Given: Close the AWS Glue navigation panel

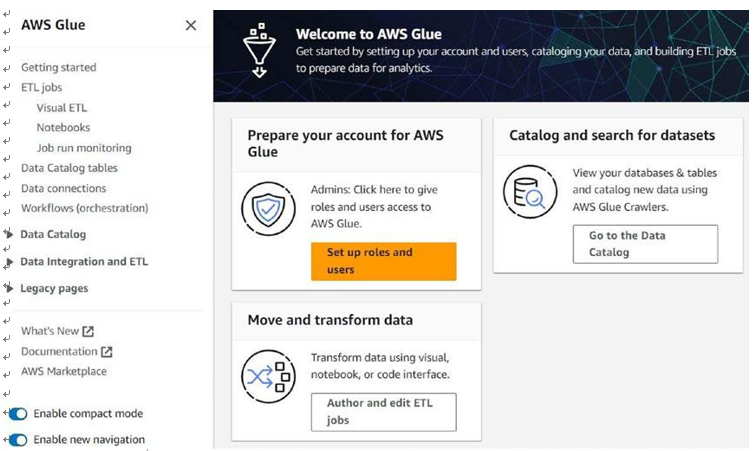Looking at the screenshot, I should click(191, 26).
